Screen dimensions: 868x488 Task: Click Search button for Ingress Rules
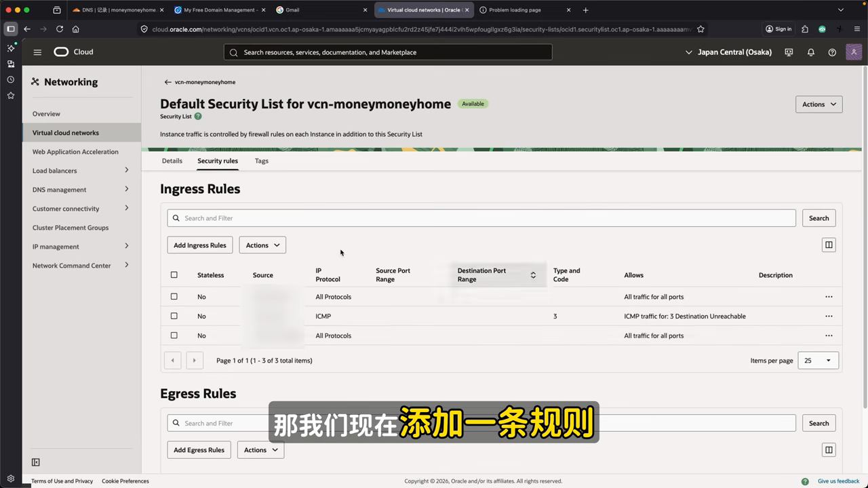(x=818, y=218)
